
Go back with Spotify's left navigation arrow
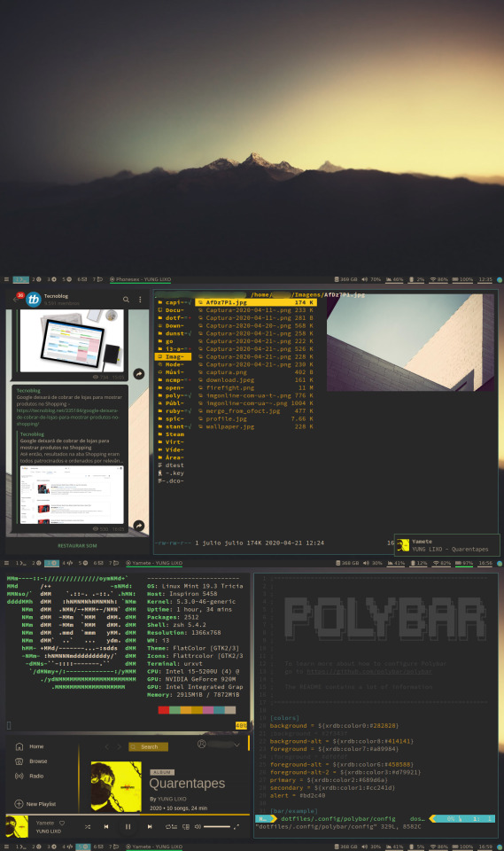coord(107,746)
